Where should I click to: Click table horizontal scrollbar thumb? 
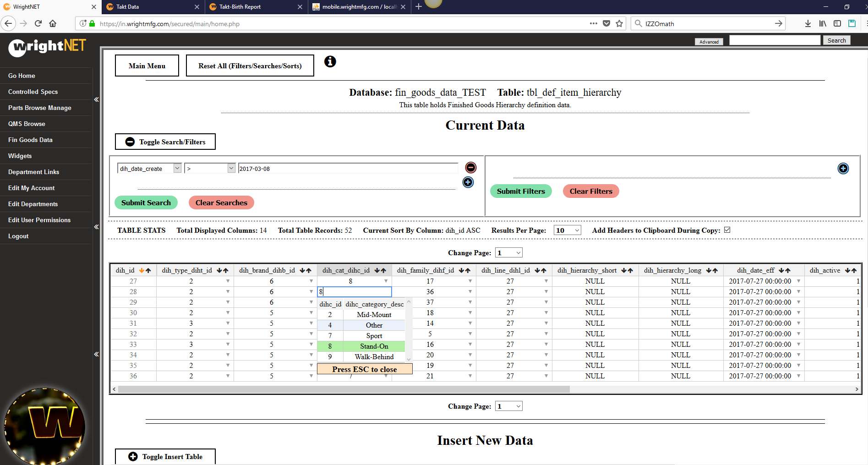[344, 389]
